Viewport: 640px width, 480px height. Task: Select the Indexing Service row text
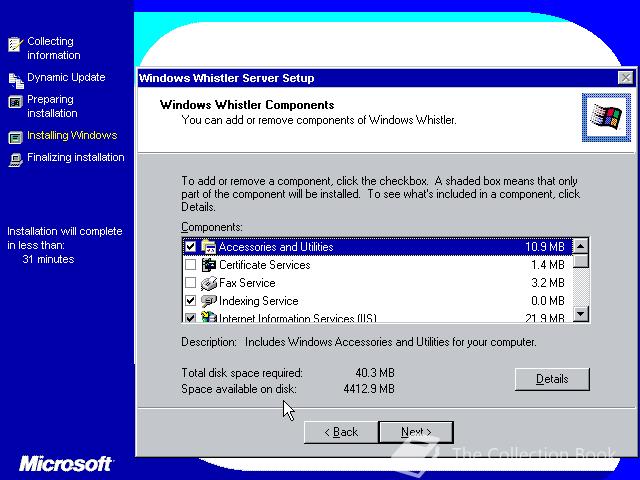[x=258, y=301]
